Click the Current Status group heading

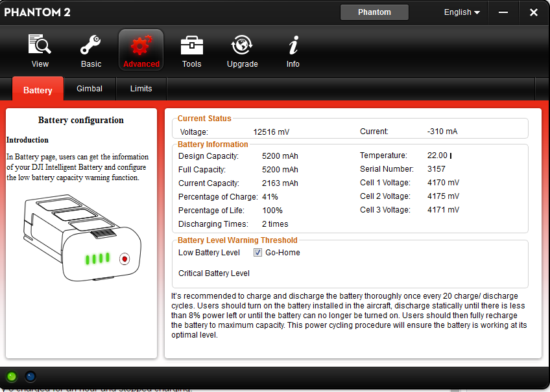tap(204, 119)
